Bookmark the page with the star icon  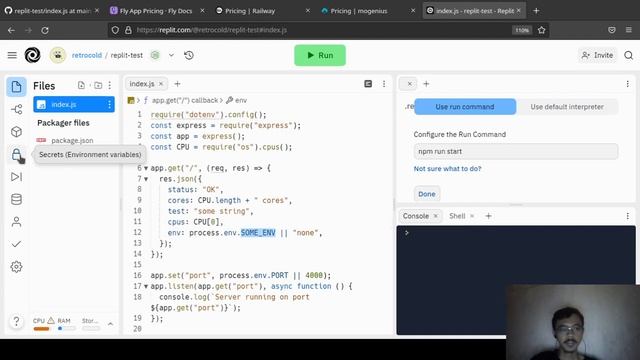[542, 30]
